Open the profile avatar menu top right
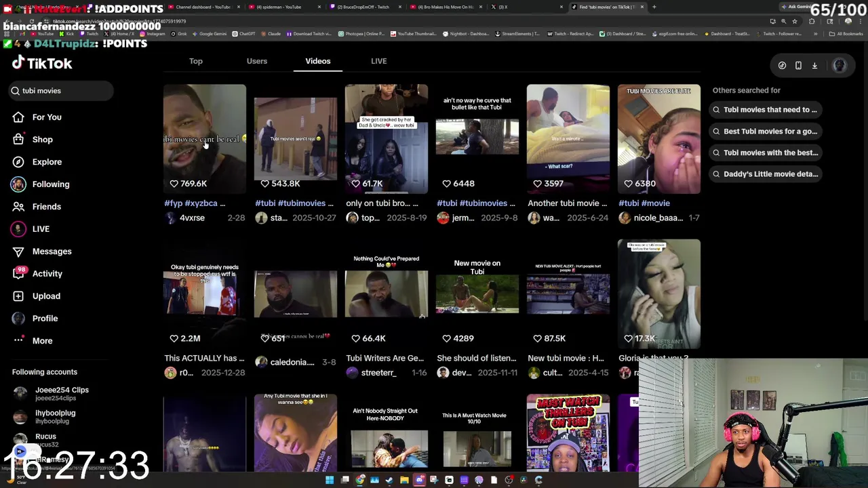 pyautogui.click(x=840, y=66)
